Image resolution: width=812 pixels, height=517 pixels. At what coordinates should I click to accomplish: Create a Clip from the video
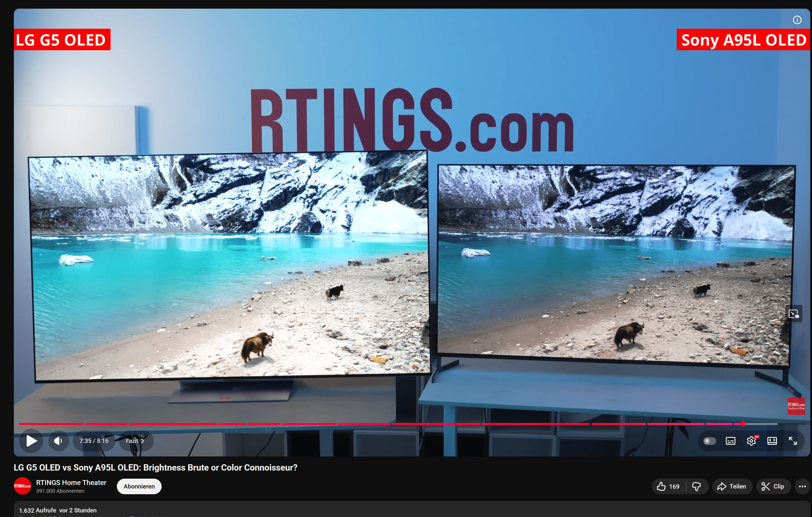point(772,486)
